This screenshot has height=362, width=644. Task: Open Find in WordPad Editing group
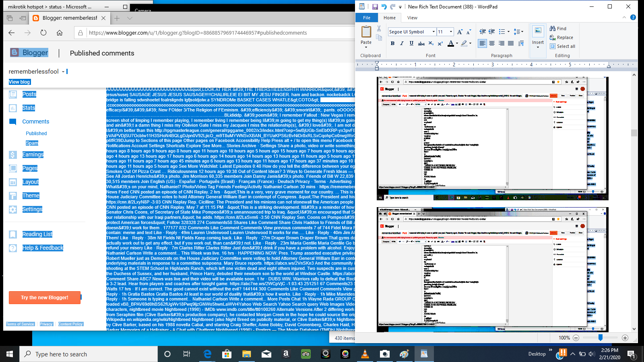(558, 29)
